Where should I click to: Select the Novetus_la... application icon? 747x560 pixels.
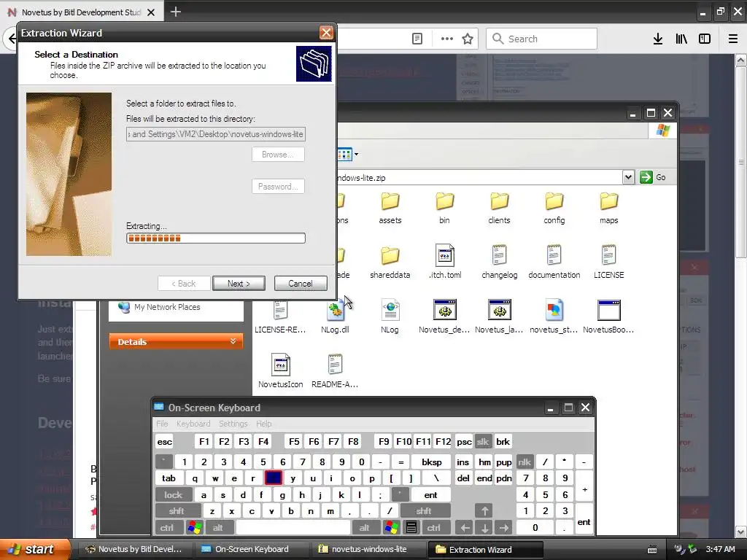[500, 310]
